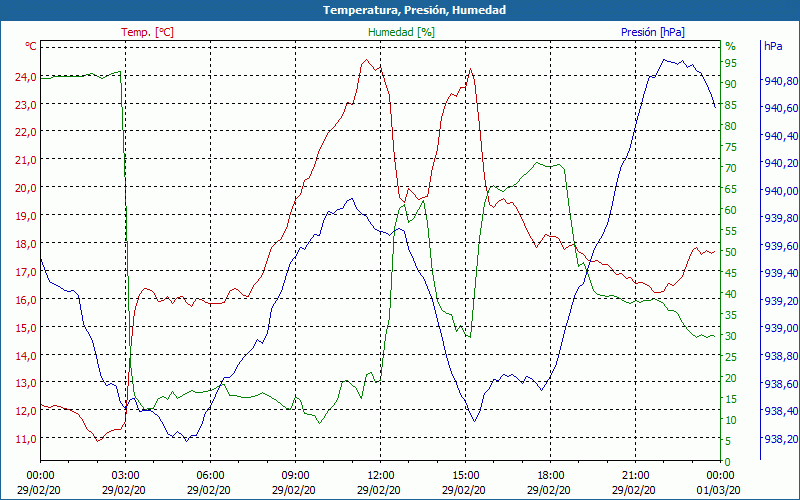Click the 11,0 temperature axis value
The width and height of the screenshot is (800, 500).
[x=27, y=439]
